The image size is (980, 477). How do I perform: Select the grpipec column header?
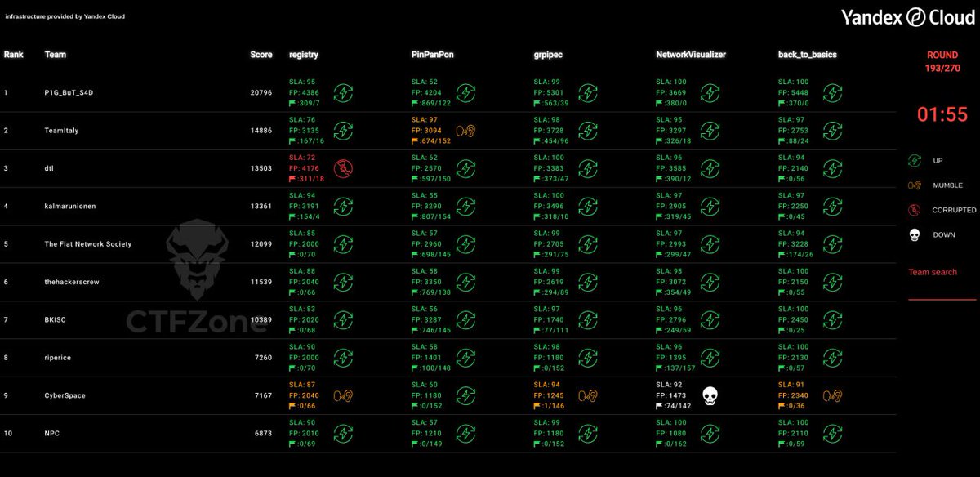tap(548, 55)
